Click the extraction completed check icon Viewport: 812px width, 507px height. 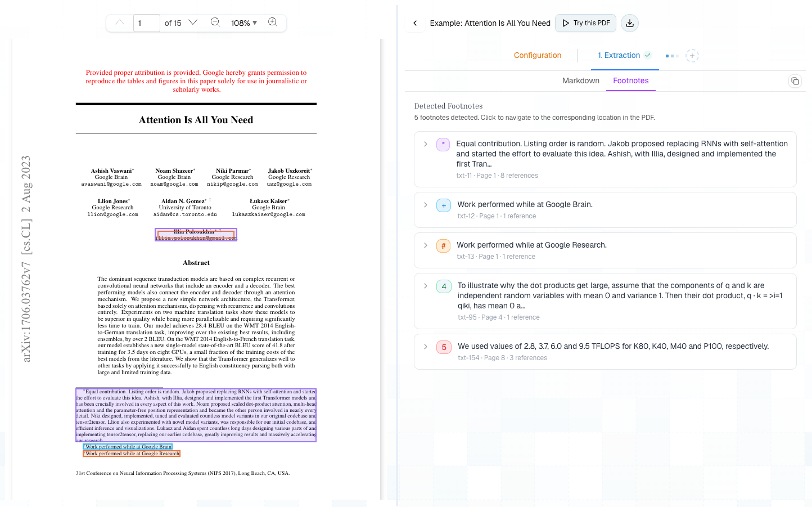[x=648, y=55]
